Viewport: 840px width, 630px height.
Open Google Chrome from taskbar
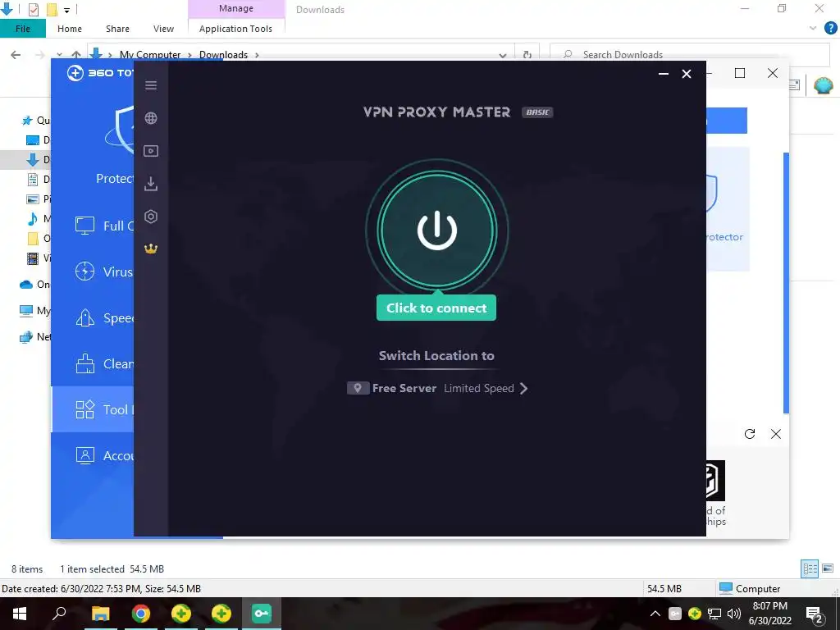(x=140, y=614)
